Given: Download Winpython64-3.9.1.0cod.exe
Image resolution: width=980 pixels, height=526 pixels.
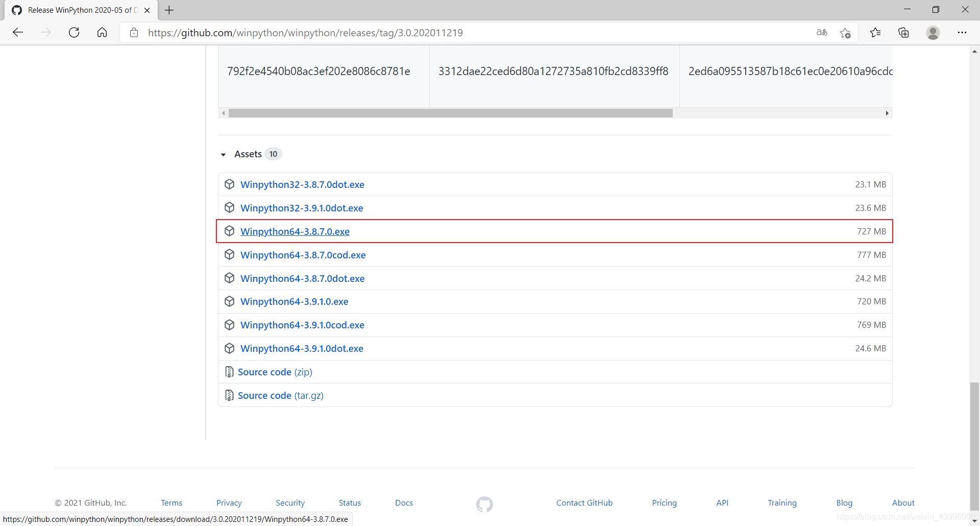Looking at the screenshot, I should tap(302, 325).
